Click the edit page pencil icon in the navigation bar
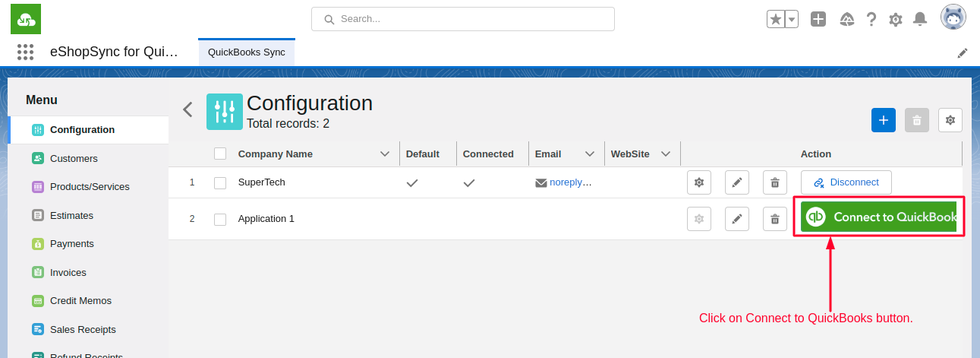 click(x=963, y=52)
